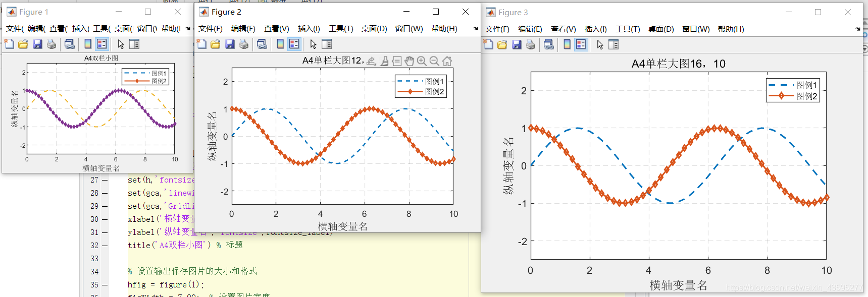
Task: Open 工具(T) menu in Figure 2
Action: pos(341,29)
